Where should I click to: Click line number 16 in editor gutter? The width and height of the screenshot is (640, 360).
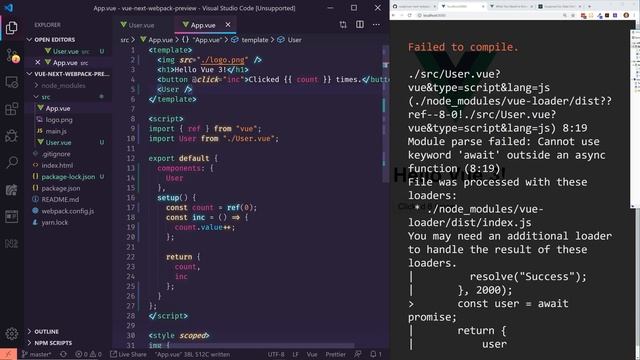131,198
